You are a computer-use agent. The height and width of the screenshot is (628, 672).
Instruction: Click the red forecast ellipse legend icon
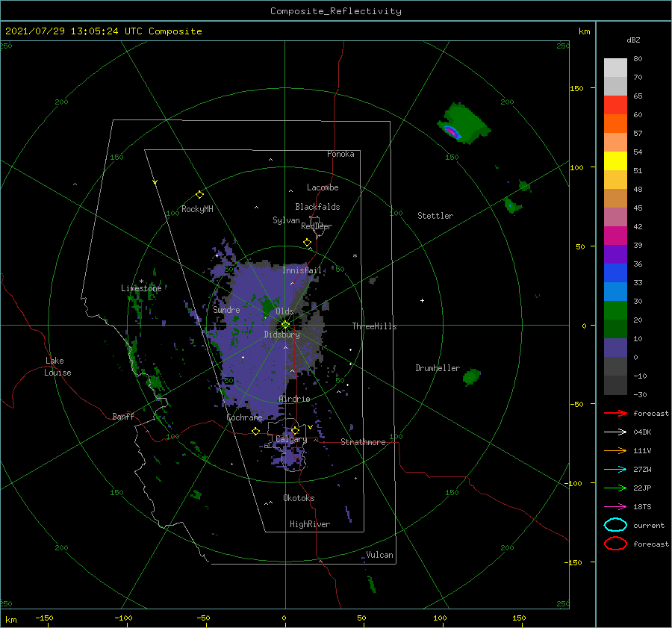pyautogui.click(x=615, y=544)
